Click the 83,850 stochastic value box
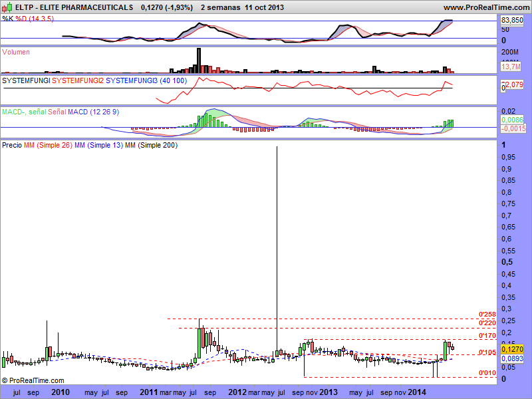The width and height of the screenshot is (532, 399). click(x=512, y=21)
